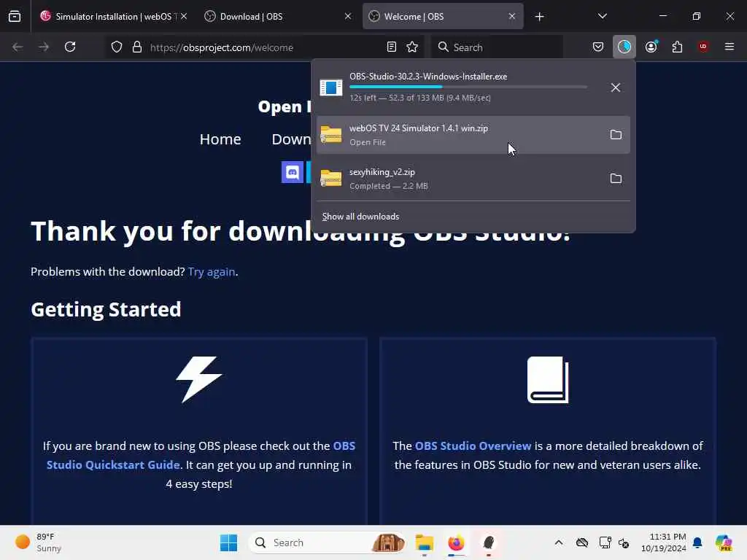Open a new browser tab
747x560 pixels.
click(539, 17)
